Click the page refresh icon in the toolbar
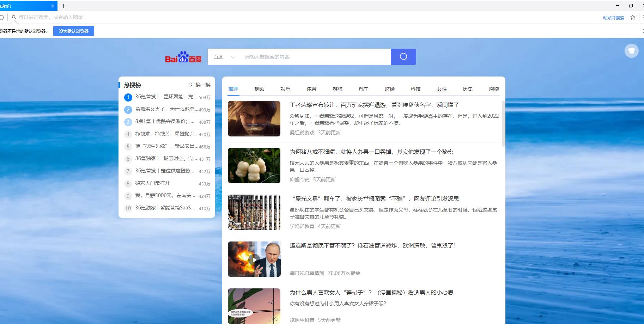The width and height of the screenshot is (644, 324). 3,17
